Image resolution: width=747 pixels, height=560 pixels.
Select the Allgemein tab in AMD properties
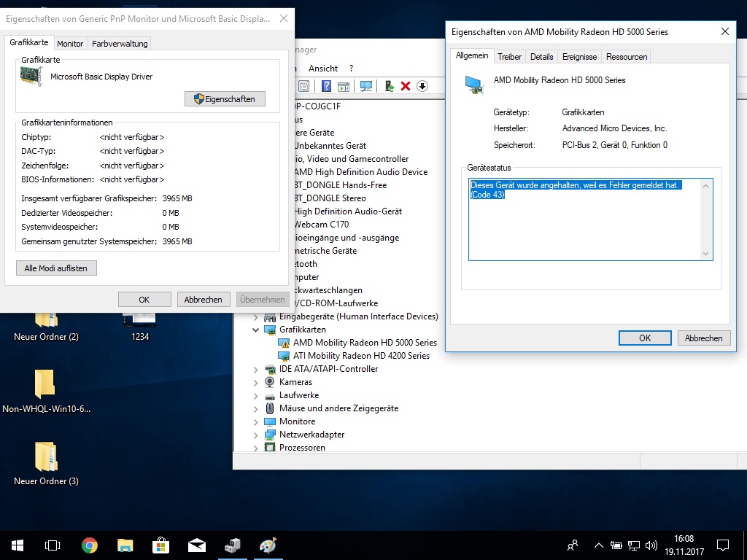(x=472, y=55)
